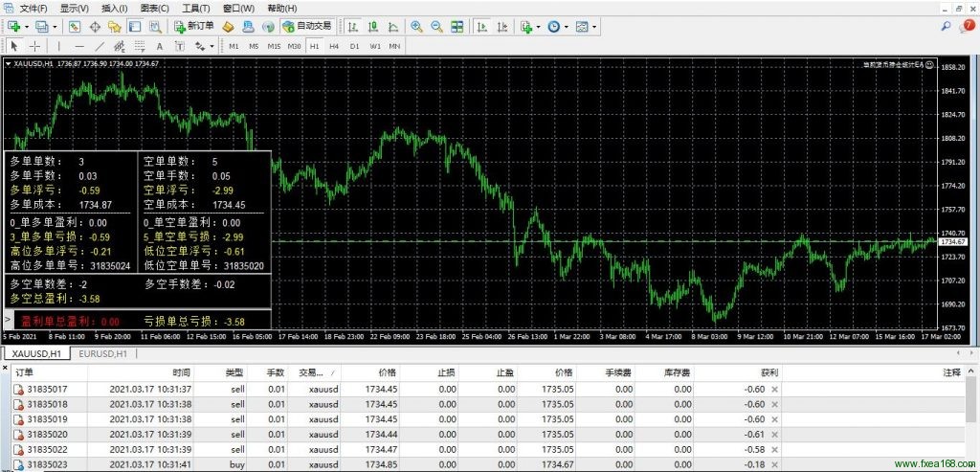Screen dimensions: 980x472
Task: Open the periodicity clock dropdown
Action: click(x=567, y=26)
